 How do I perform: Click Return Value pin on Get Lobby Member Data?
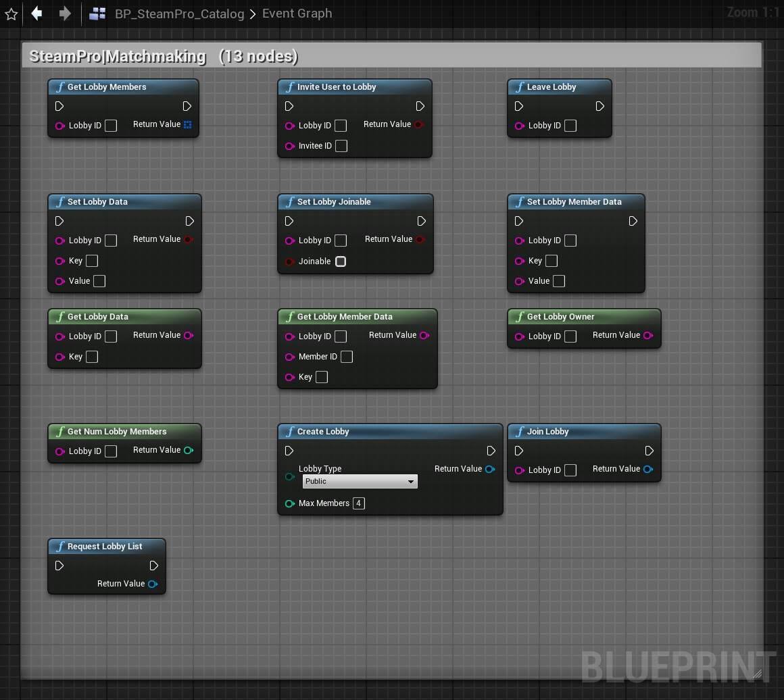pyautogui.click(x=424, y=336)
